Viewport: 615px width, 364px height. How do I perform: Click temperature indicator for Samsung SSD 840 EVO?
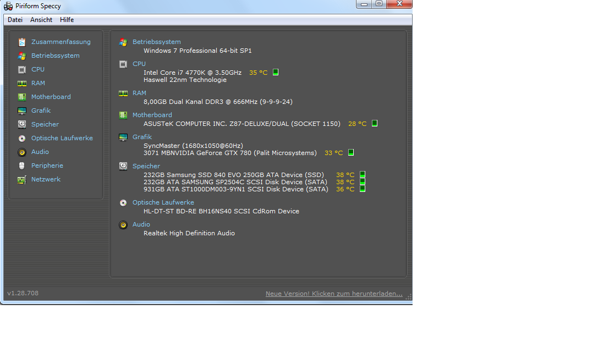pyautogui.click(x=363, y=174)
